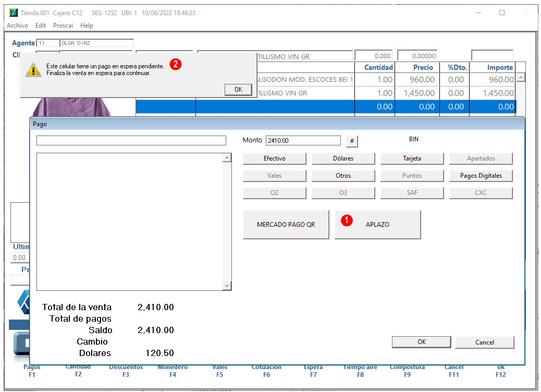Viewport: 541px width, 392px height.
Task: Click the Total de la venta amount
Action: click(156, 307)
